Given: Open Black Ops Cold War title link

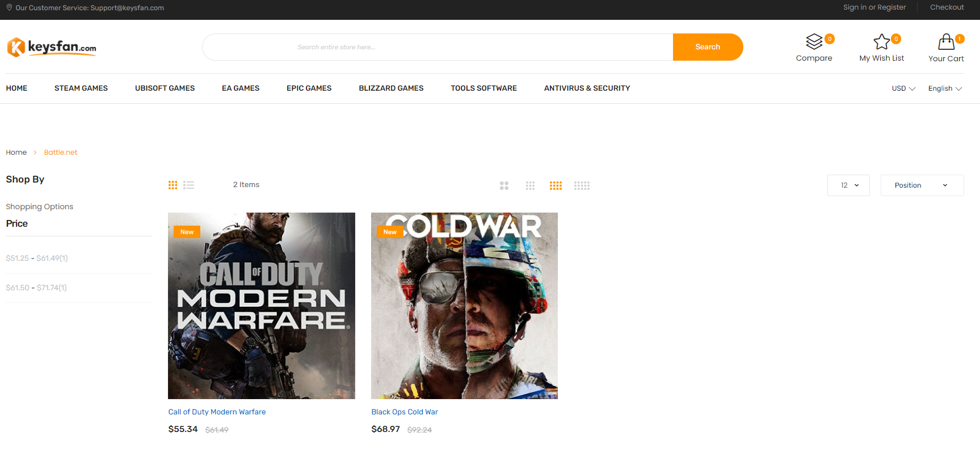Looking at the screenshot, I should coord(405,412).
